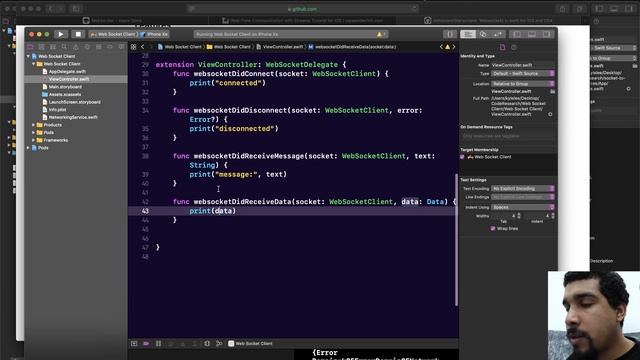Collapse the Web Socket Client group folder
Image resolution: width=640 pixels, height=360 pixels.
coord(33,64)
